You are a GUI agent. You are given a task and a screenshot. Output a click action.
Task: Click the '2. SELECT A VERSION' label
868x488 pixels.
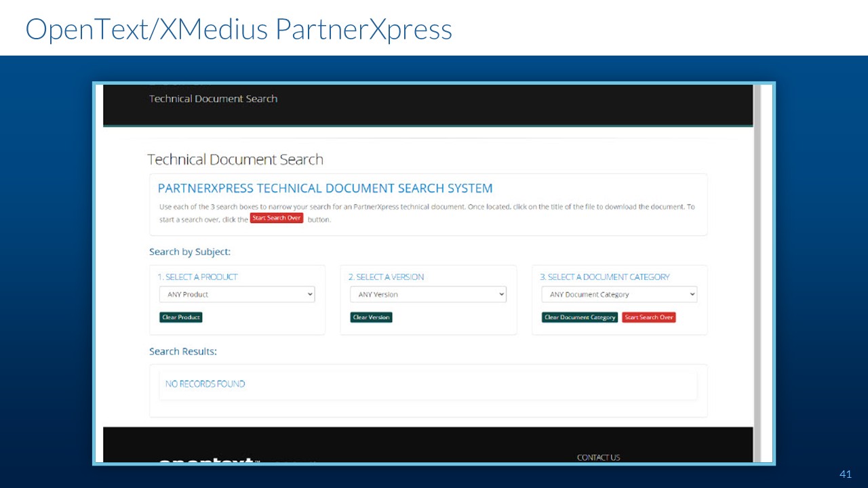click(x=386, y=277)
